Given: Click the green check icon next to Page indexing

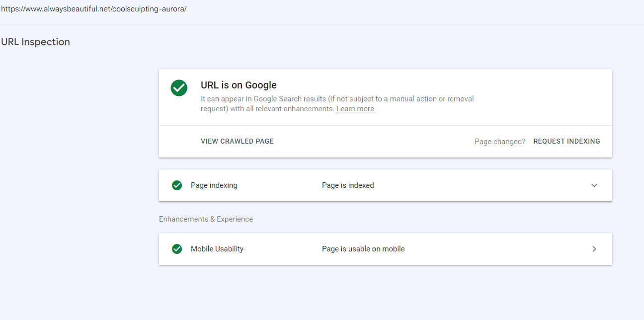Looking at the screenshot, I should pos(177,185).
